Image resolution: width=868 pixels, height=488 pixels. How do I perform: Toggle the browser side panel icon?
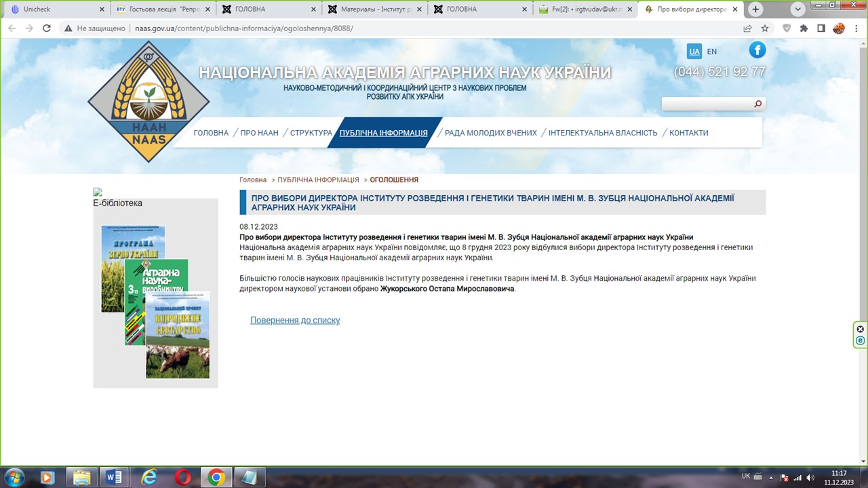coord(821,28)
